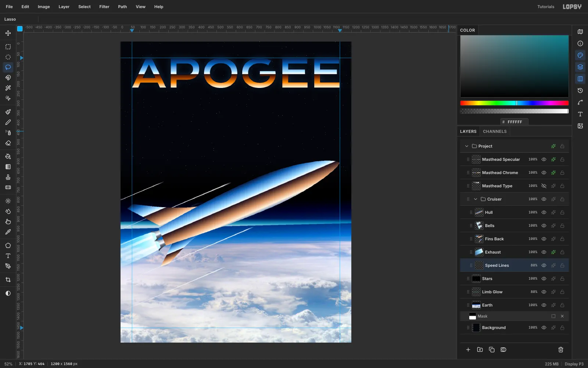This screenshot has width=588, height=368.
Task: Click the Earth mask thumbnail
Action: (x=473, y=316)
